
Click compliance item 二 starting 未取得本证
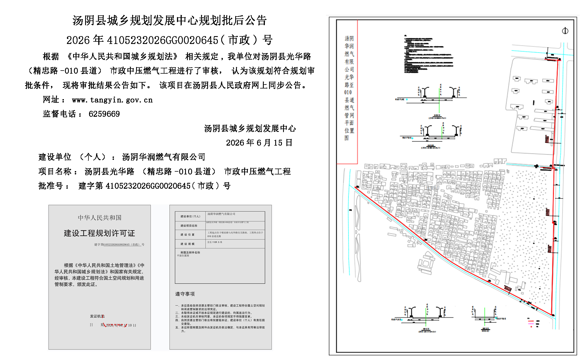214,313
